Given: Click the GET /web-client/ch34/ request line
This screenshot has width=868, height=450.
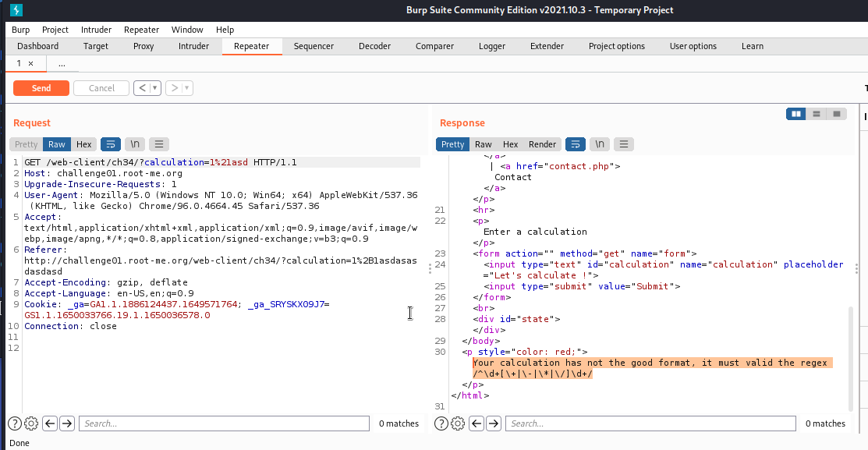Looking at the screenshot, I should (161, 162).
